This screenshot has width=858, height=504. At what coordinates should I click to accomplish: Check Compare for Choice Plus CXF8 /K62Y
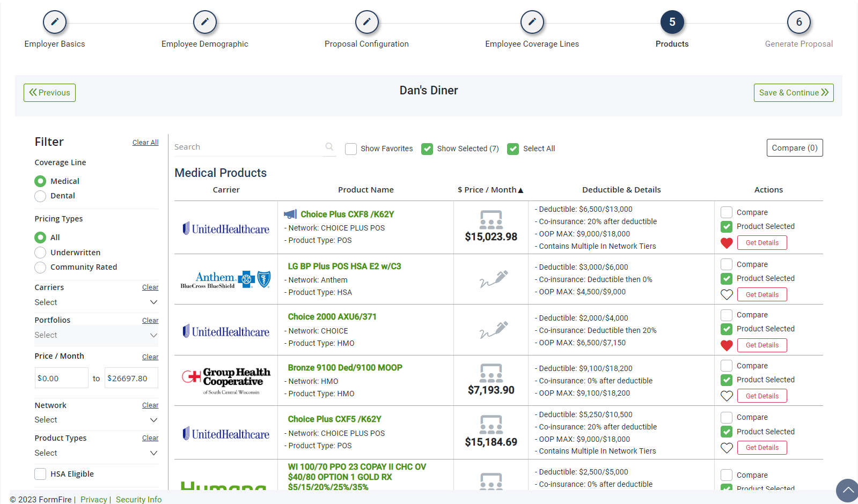click(727, 212)
